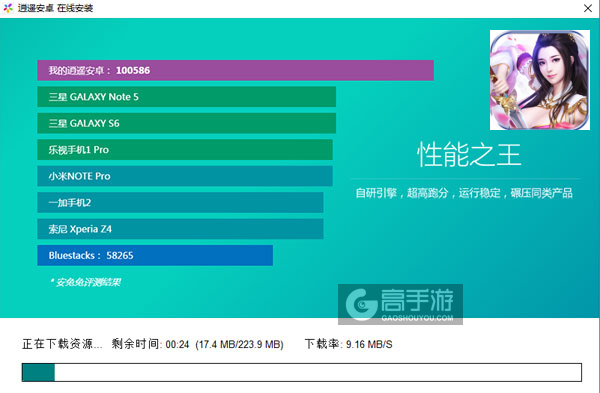Viewport: 600px width, 393px height.
Task: Click the 性能之王 heading
Action: [x=469, y=155]
